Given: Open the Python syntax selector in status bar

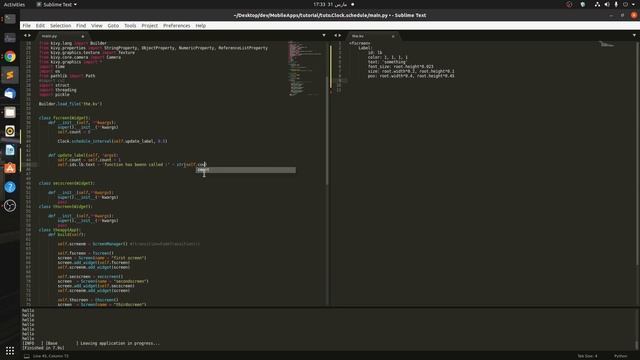Looking at the screenshot, I should (x=620, y=356).
